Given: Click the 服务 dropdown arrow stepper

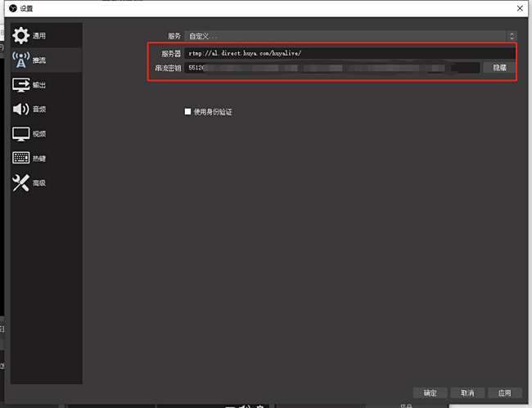Looking at the screenshot, I should tap(512, 36).
